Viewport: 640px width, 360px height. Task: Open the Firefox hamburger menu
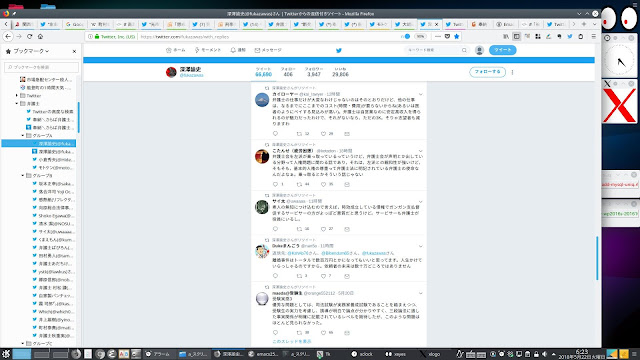coord(593,36)
